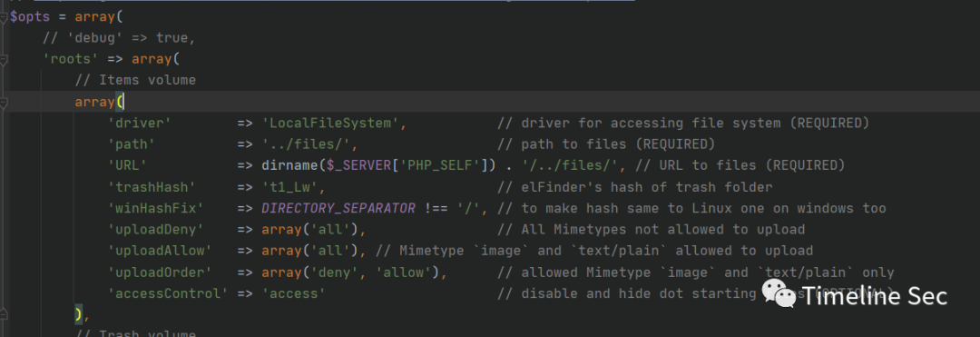The image size is (980, 337).
Task: Click the 'allow' string in uploadOrder
Action: tap(403, 273)
